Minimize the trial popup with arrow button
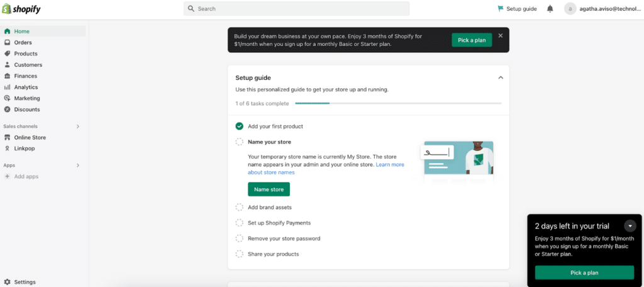 point(630,226)
